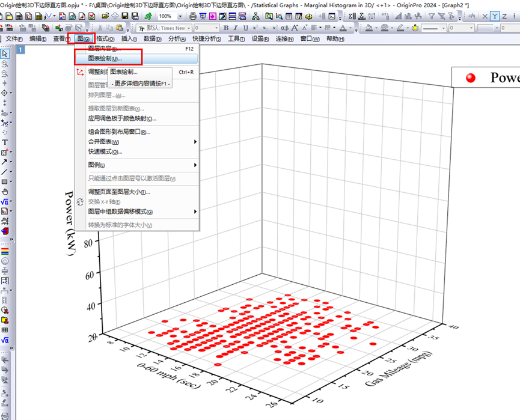Viewport: 520px width, 420px height.
Task: Click the Greek alpha-beta symbol icon
Action: [284, 28]
